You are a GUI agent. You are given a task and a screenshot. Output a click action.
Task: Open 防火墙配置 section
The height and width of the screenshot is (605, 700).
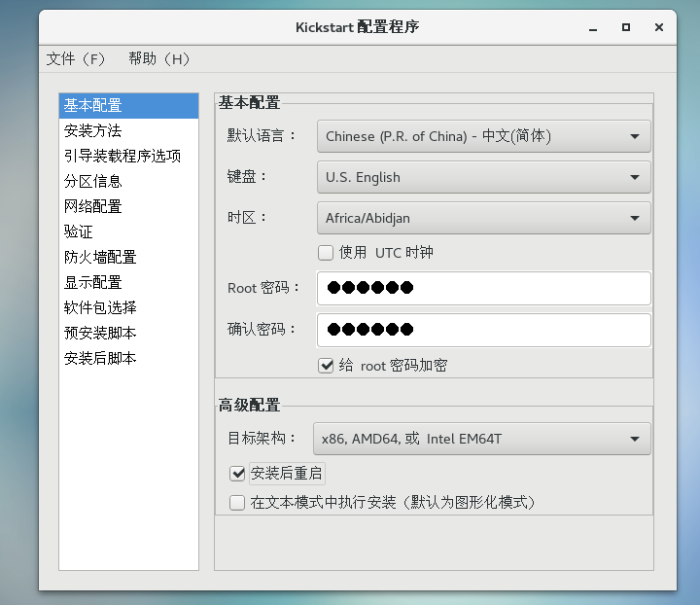pyautogui.click(x=128, y=257)
